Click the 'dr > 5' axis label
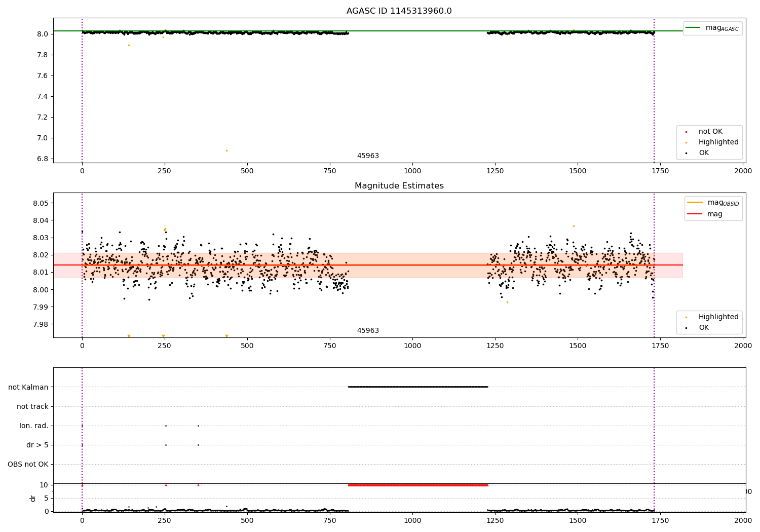 coord(37,445)
